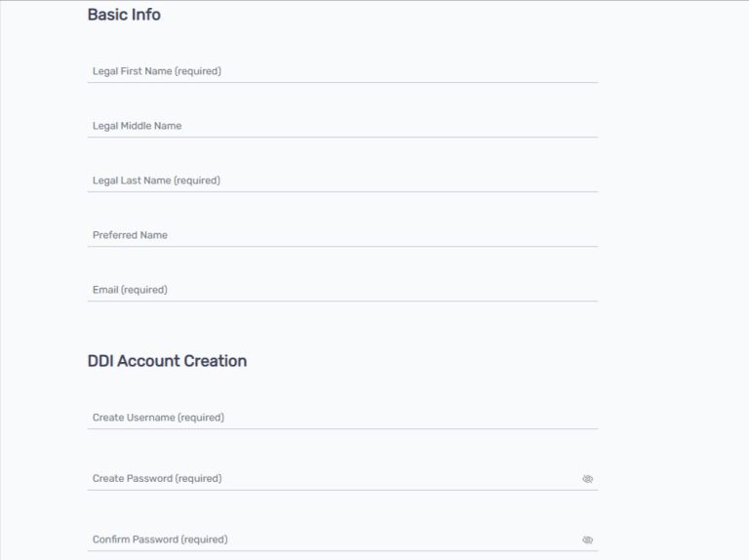Click the eye icon beside Create Password

(x=587, y=479)
